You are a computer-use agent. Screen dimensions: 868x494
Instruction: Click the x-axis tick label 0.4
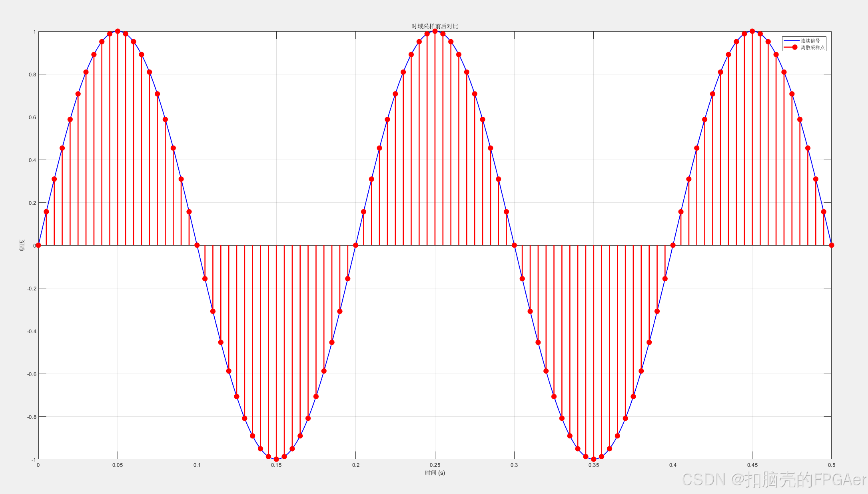pyautogui.click(x=673, y=465)
